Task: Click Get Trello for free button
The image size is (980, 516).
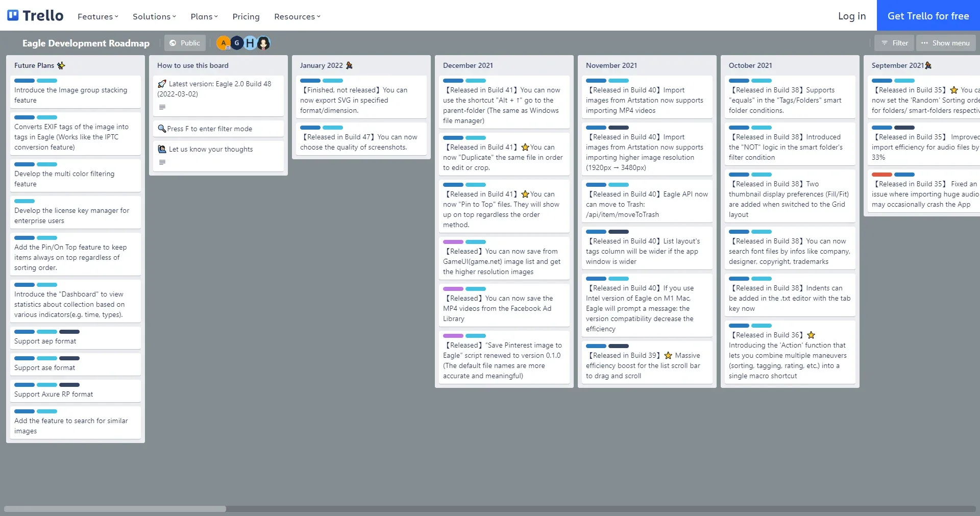Action: click(x=928, y=15)
